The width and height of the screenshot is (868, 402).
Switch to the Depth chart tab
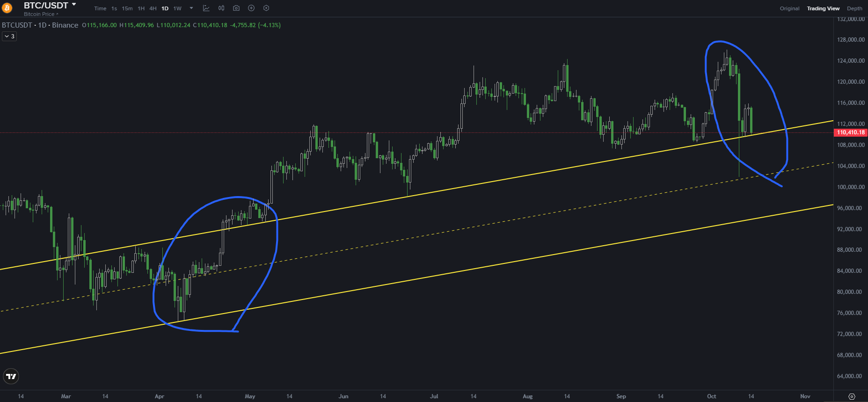[854, 8]
